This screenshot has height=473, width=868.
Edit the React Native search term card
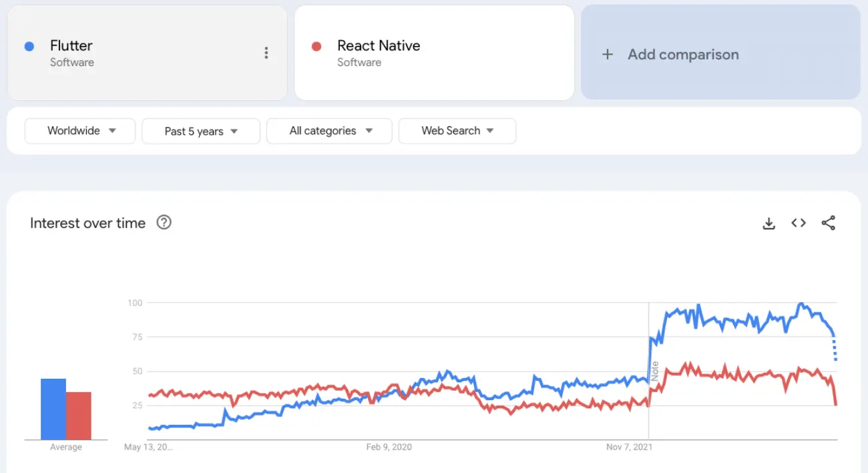[434, 53]
